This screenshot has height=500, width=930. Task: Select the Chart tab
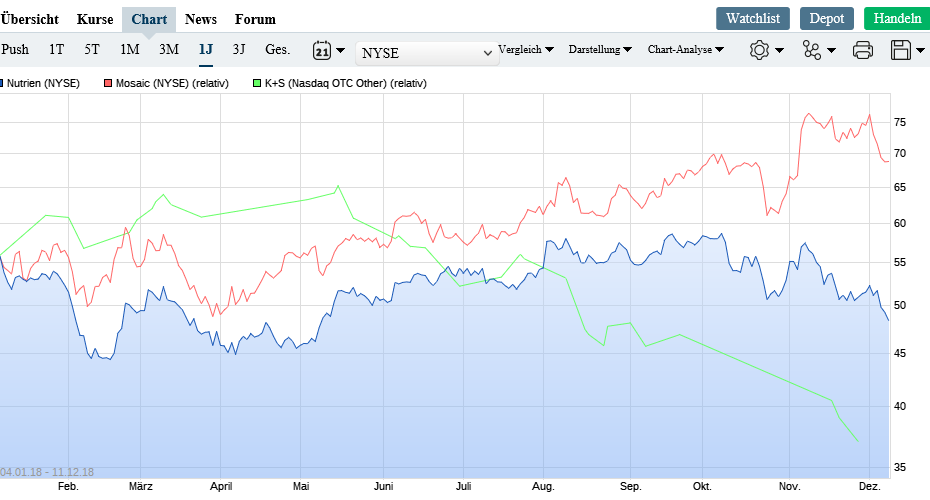149,20
